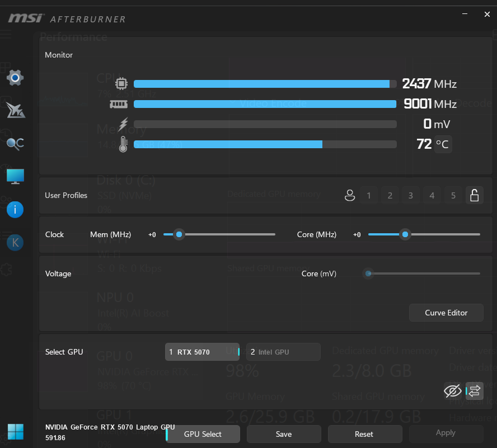Screen dimensions: 497x448
Task: Click the Select GPU label
Action: point(64,352)
